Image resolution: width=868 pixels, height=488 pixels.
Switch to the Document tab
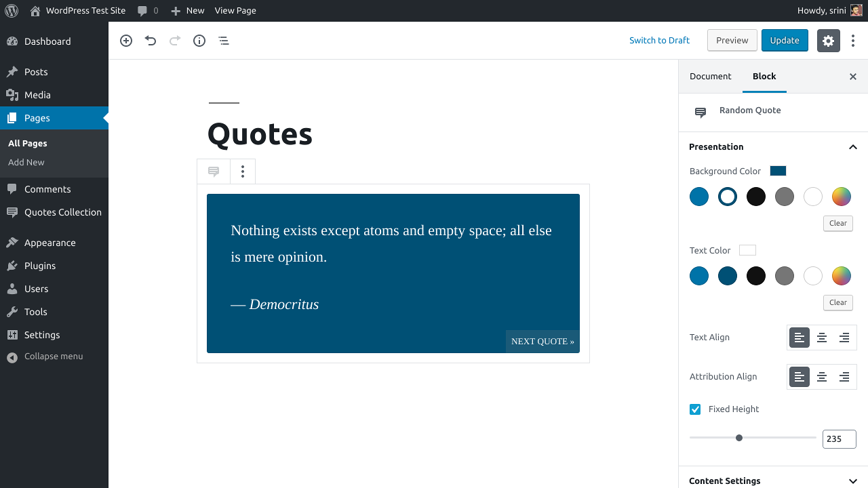pyautogui.click(x=710, y=77)
